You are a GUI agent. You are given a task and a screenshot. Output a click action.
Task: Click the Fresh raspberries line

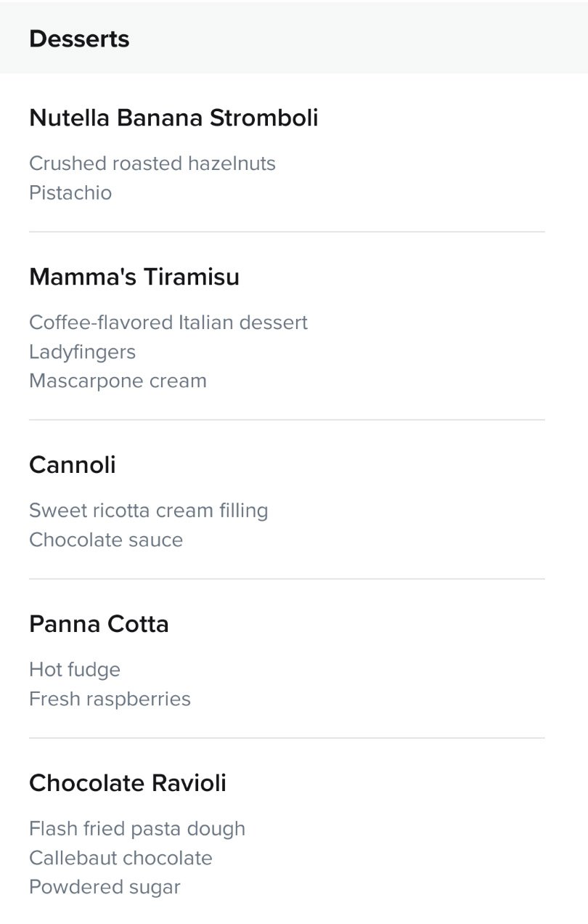tap(110, 699)
